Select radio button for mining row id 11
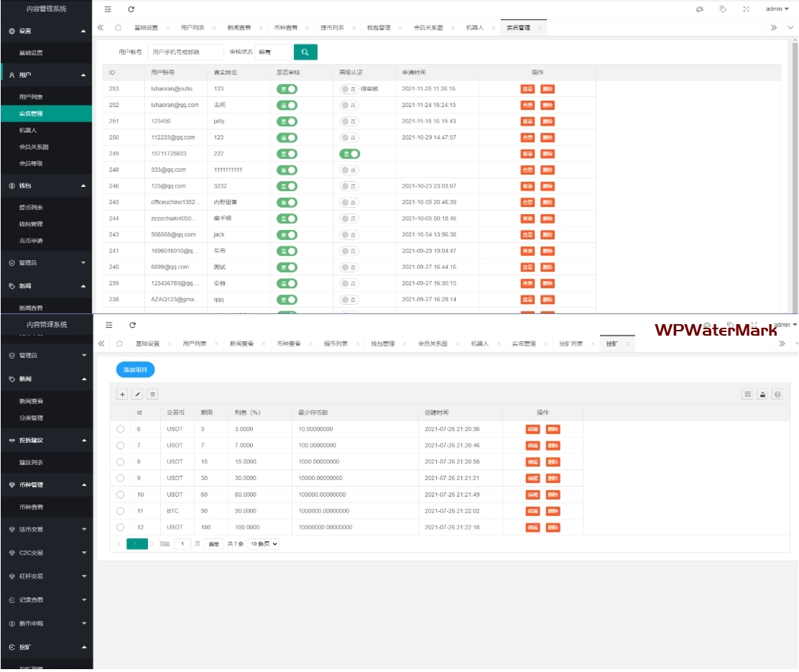This screenshot has height=672, width=799. [120, 511]
